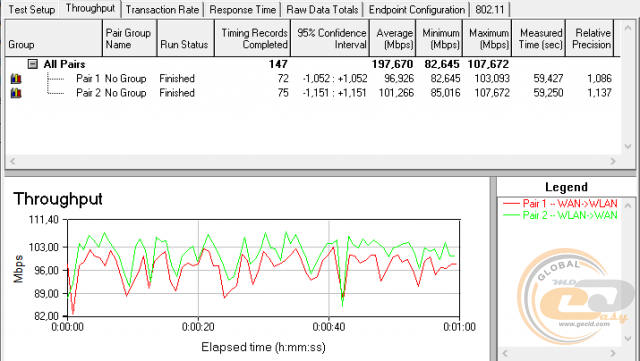Click Pair 2 relative precision 1,137
640x361 pixels.
click(x=599, y=93)
